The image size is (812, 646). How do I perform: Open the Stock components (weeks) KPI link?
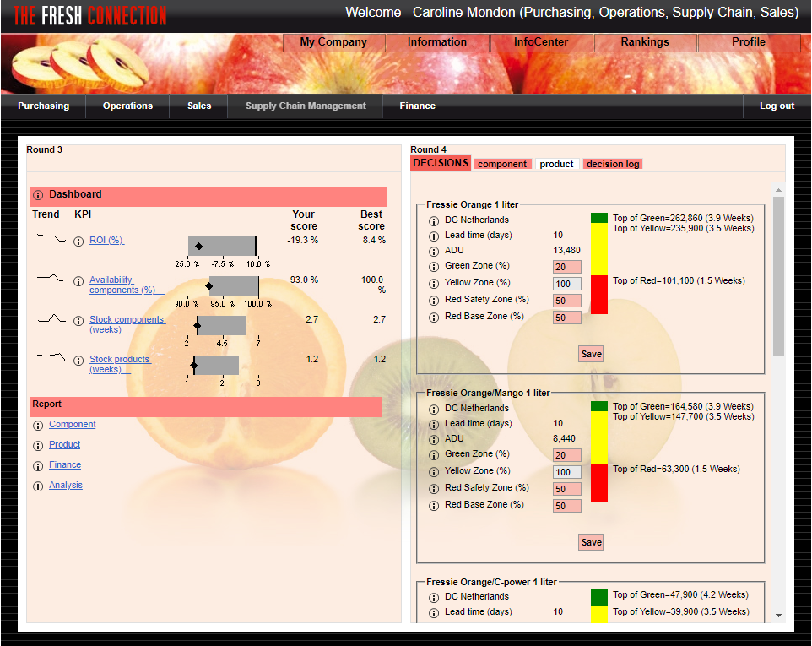(x=127, y=325)
